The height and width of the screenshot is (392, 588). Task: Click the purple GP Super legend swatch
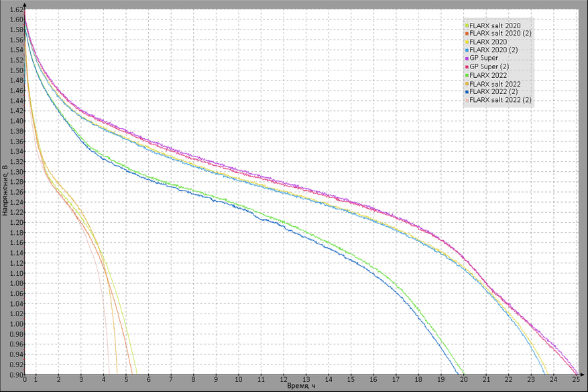click(467, 58)
